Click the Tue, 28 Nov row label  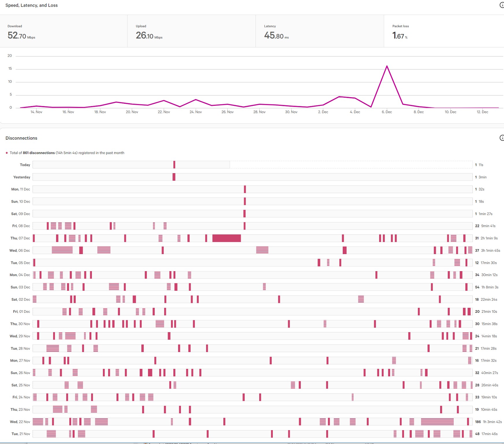pyautogui.click(x=21, y=348)
